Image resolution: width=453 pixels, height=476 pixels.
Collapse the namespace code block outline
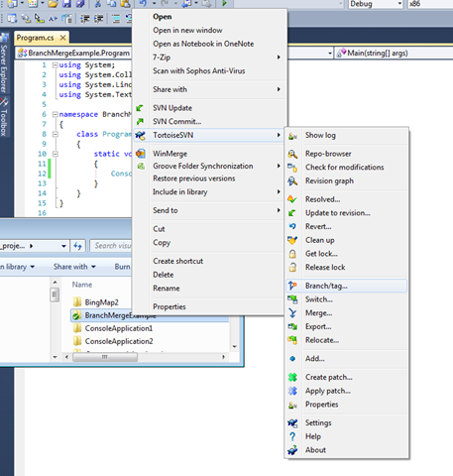[56, 114]
